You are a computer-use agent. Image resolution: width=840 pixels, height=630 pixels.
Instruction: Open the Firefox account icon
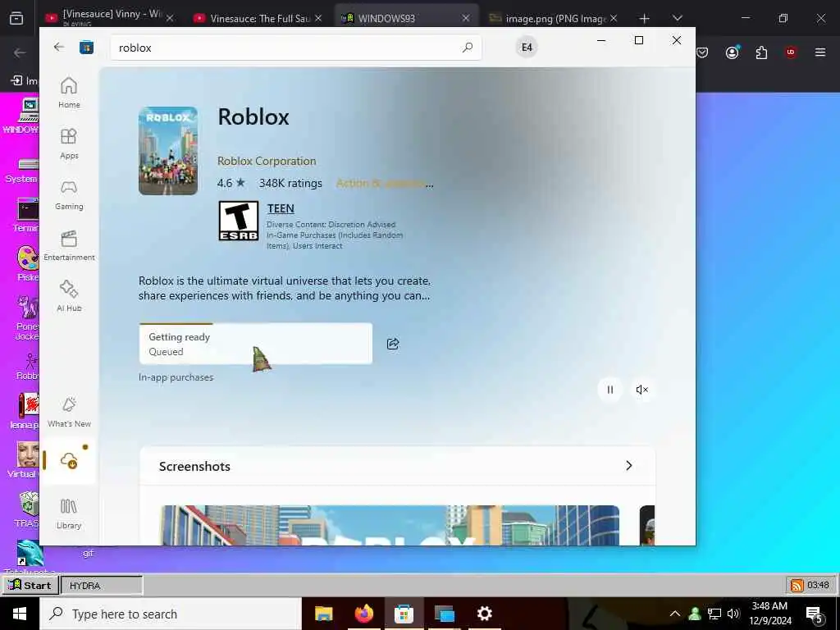pyautogui.click(x=732, y=52)
